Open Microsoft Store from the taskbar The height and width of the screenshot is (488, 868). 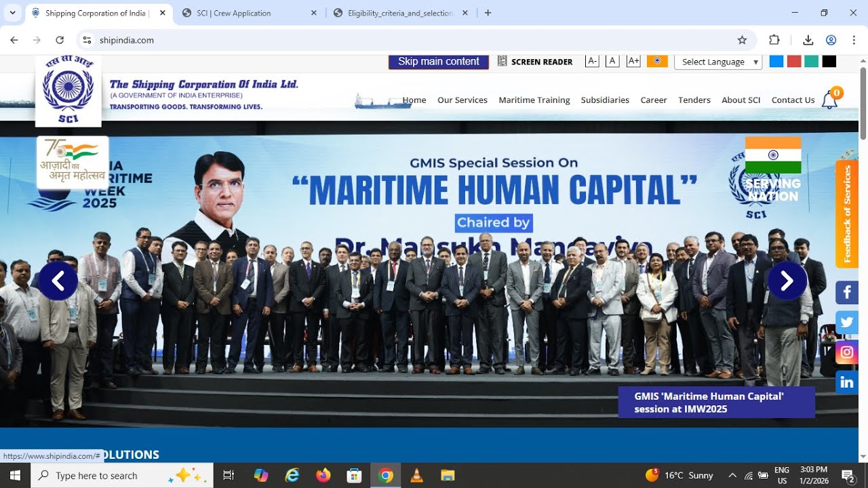pyautogui.click(x=355, y=475)
